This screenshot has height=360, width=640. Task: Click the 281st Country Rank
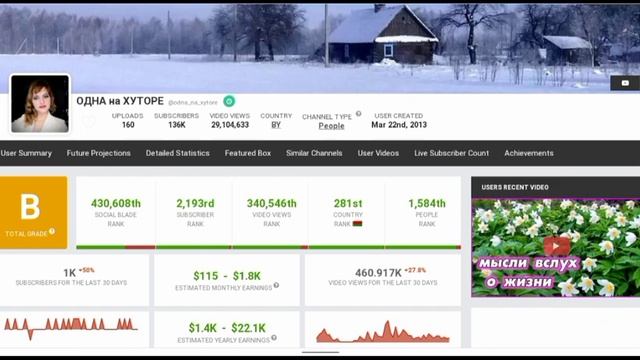click(348, 203)
